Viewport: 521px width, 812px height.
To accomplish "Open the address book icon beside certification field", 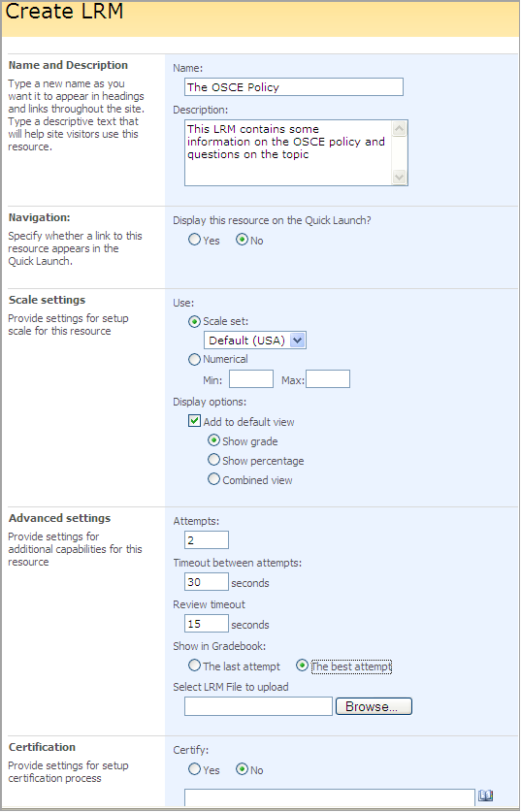I will coord(485,795).
